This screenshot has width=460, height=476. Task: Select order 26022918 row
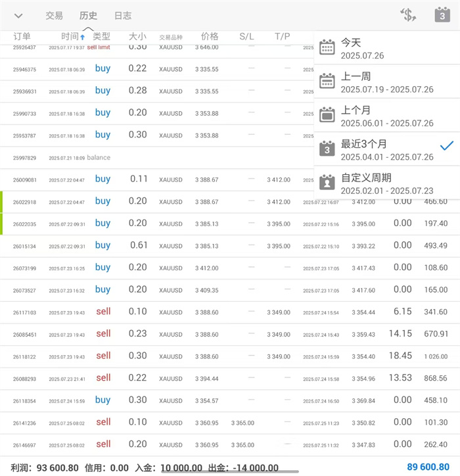[230, 202]
